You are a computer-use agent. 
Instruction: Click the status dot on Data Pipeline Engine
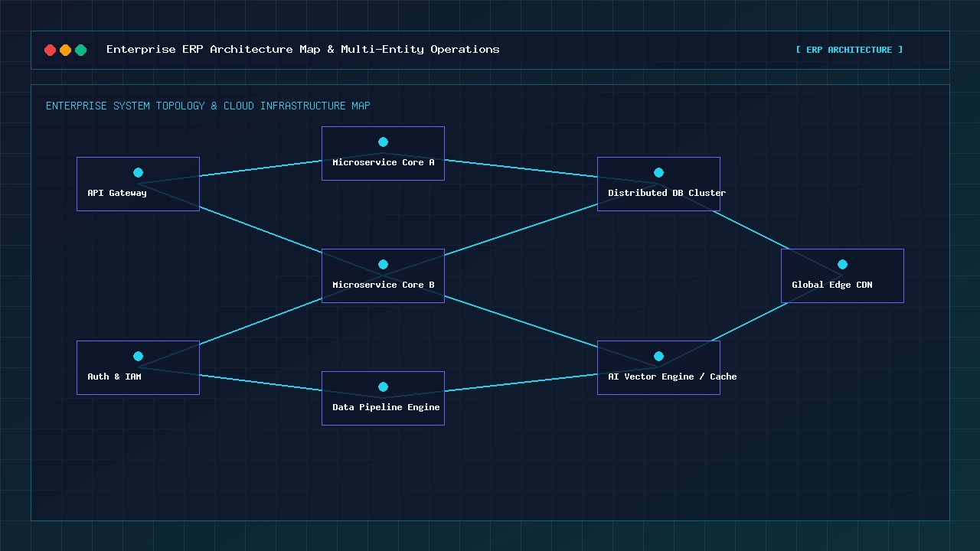click(x=383, y=386)
